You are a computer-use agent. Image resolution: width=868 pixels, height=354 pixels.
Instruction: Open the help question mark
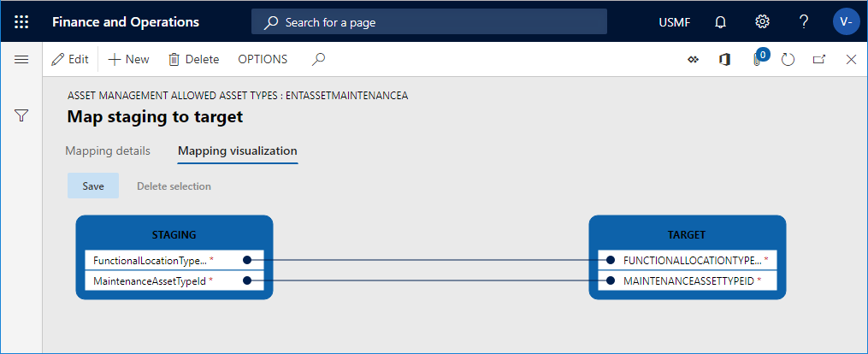click(804, 21)
